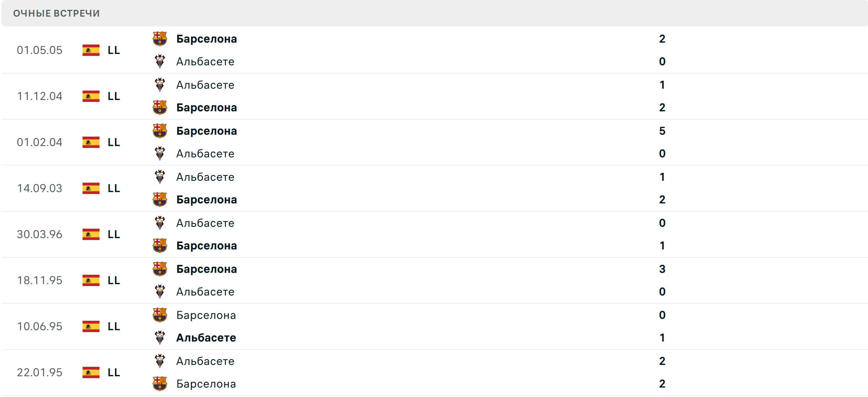The image size is (868, 397).
Task: Click the Barcelona crest in the 01.02.04 match
Action: coord(160,131)
